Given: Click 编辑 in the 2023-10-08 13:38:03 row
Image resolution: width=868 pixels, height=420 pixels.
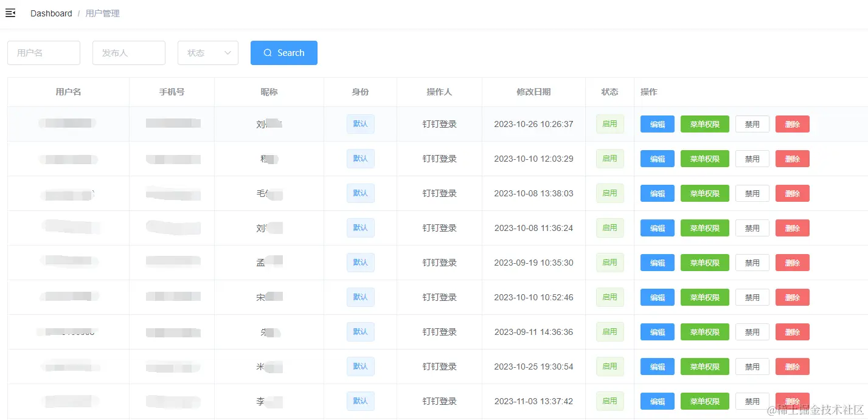Looking at the screenshot, I should tap(658, 193).
